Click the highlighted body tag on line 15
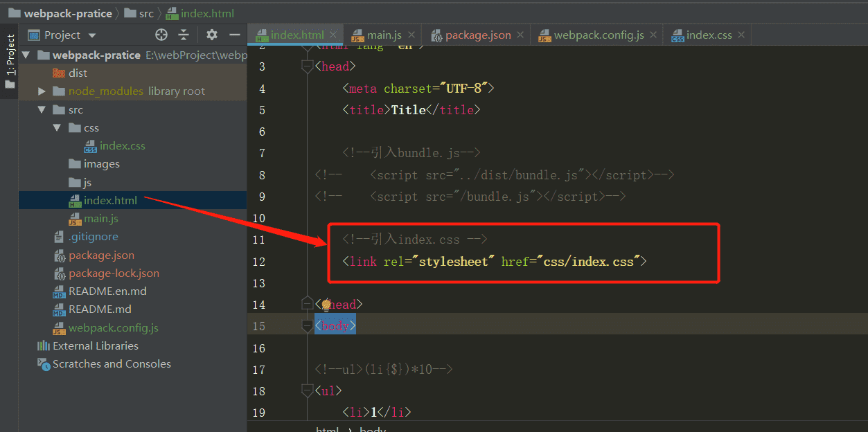The width and height of the screenshot is (868, 432). [x=335, y=326]
